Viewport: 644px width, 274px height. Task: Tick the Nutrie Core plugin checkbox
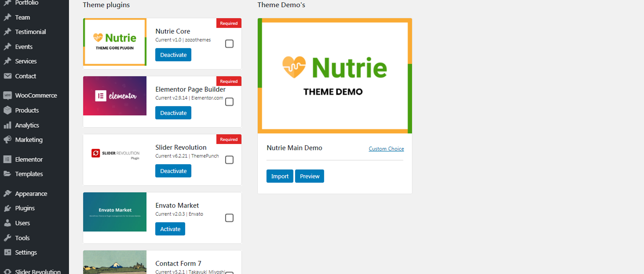(229, 44)
